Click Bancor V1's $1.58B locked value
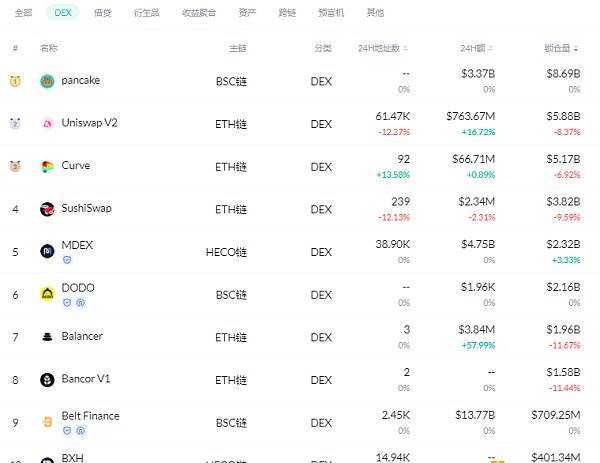 (x=563, y=372)
